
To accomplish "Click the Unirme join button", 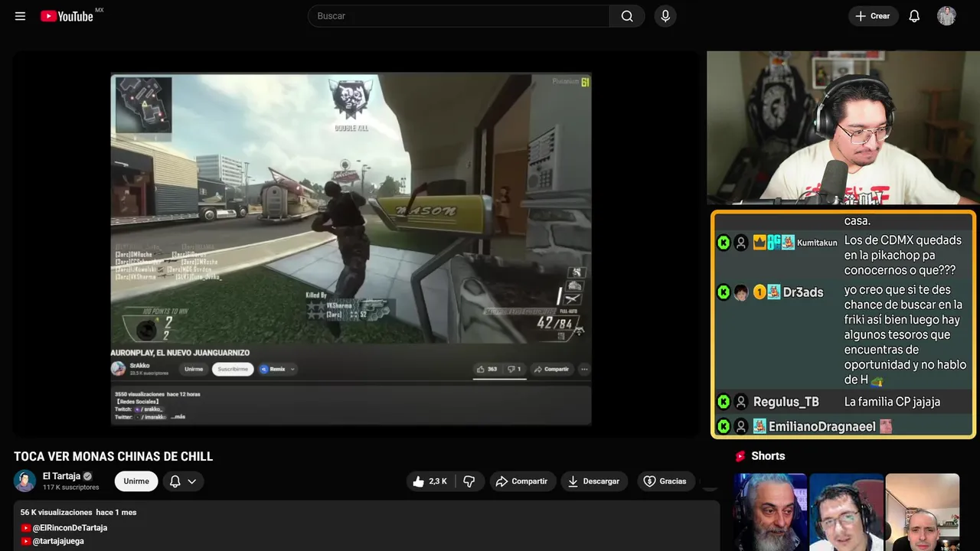I will click(x=136, y=481).
